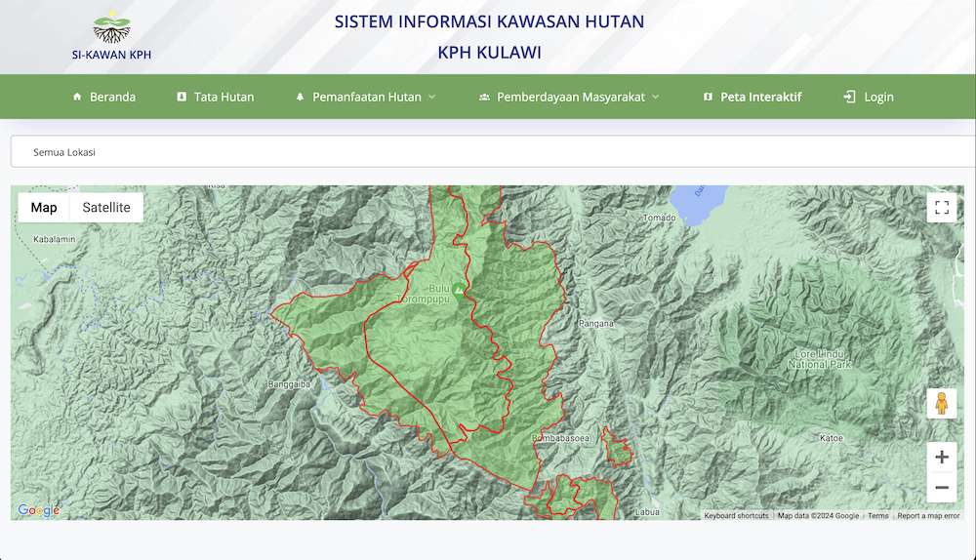Zoom in with the plus button
Image resolution: width=976 pixels, height=560 pixels.
(x=941, y=457)
